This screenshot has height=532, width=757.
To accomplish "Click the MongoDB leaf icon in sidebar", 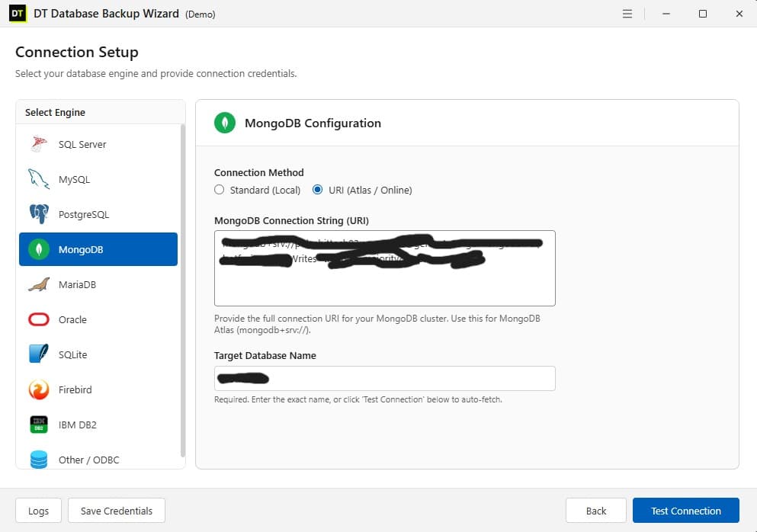I will 39,249.
